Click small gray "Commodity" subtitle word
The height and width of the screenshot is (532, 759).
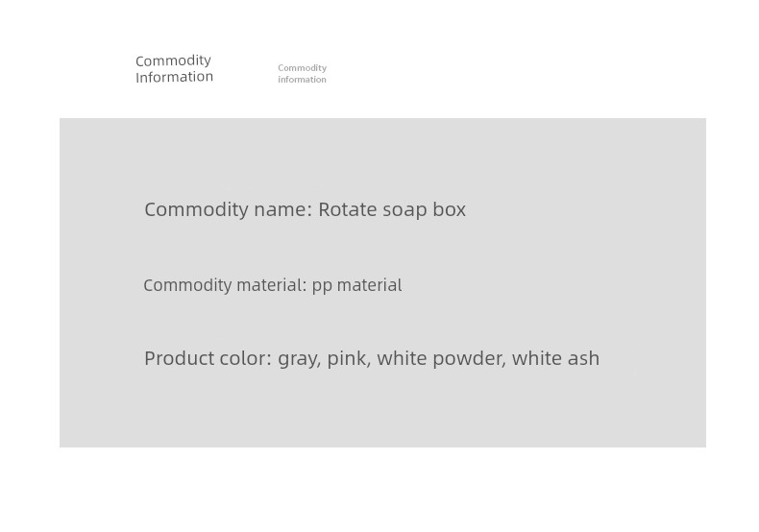tap(302, 68)
